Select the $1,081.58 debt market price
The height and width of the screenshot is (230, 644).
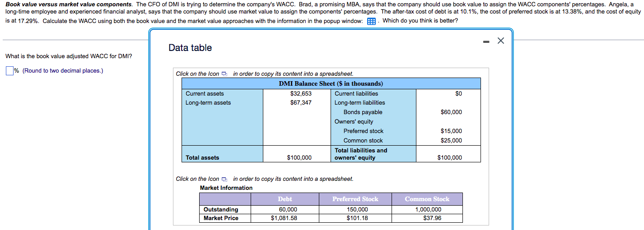pyautogui.click(x=285, y=218)
